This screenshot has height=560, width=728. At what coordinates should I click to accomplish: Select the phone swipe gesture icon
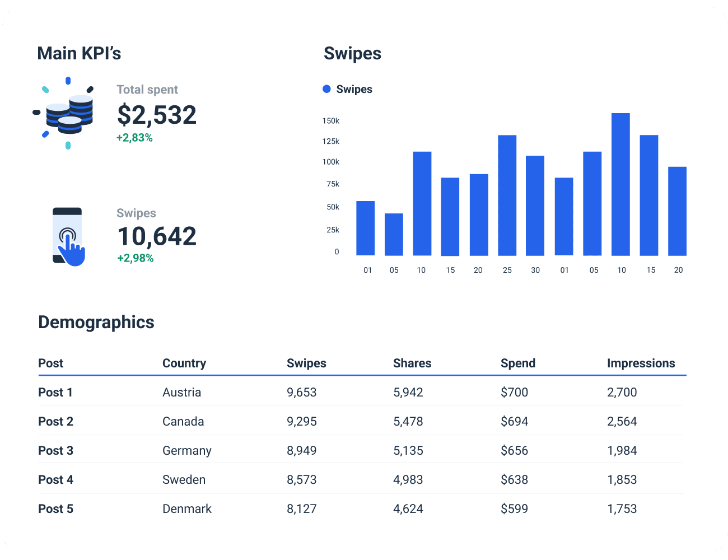67,235
